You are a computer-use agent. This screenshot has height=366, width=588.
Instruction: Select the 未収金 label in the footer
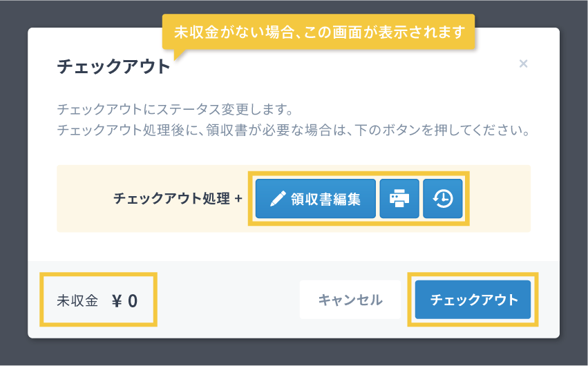coord(77,300)
